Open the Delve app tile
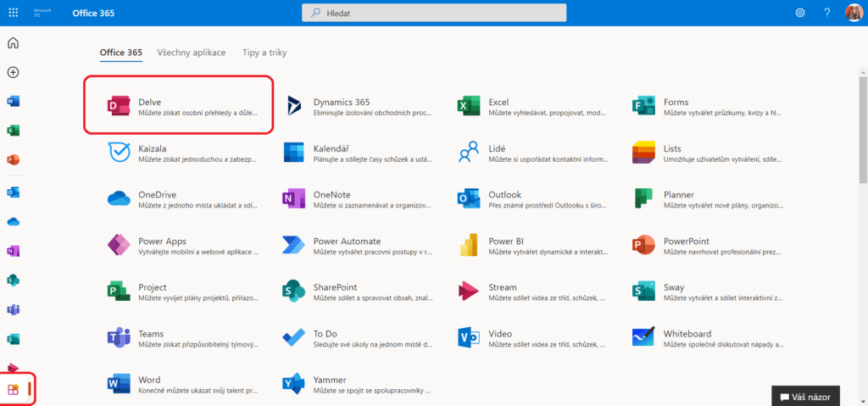The width and height of the screenshot is (868, 406). pyautogui.click(x=178, y=106)
